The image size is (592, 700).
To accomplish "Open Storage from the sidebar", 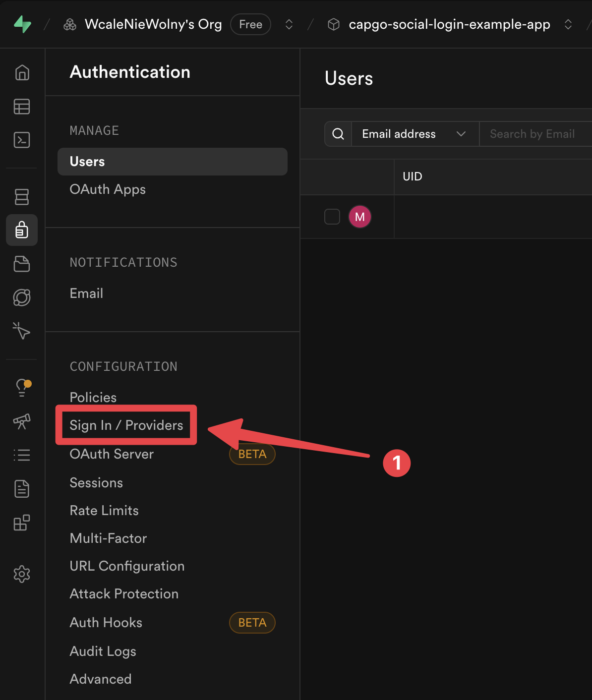I will (x=22, y=264).
